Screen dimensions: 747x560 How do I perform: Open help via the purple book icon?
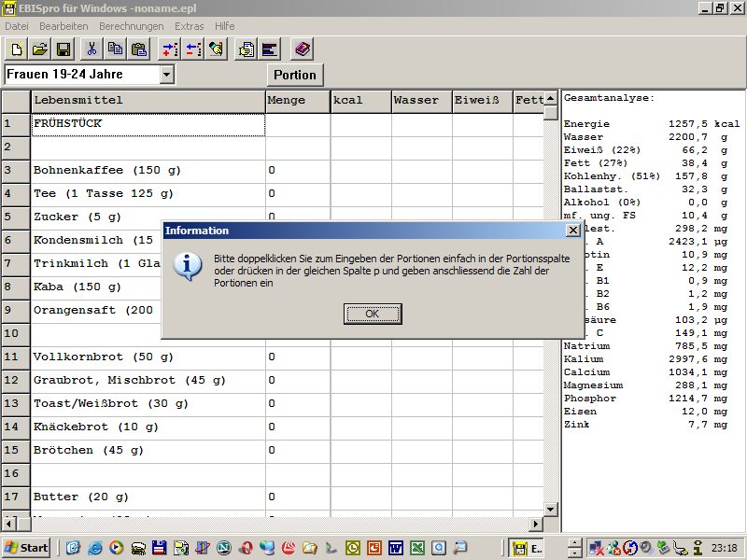tap(301, 49)
